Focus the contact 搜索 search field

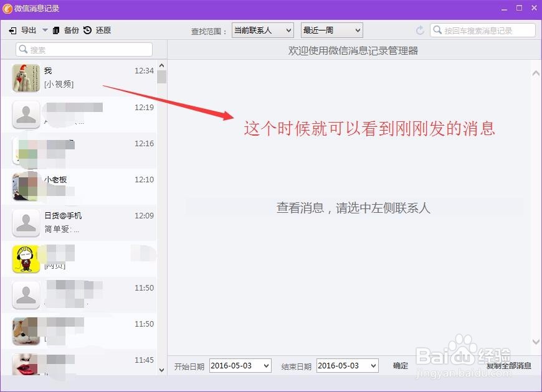84,49
